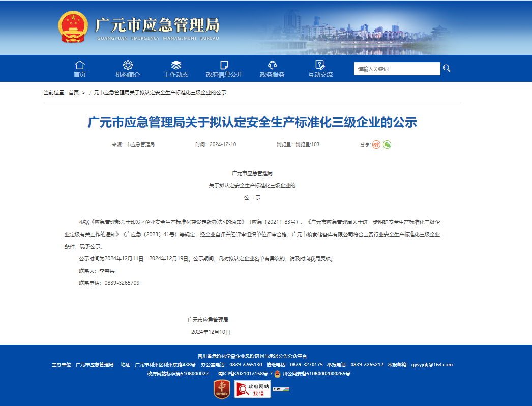532x406 pixels.
Task: Open the 蜀ICP备2021013158号-7 link
Action: tap(245, 374)
